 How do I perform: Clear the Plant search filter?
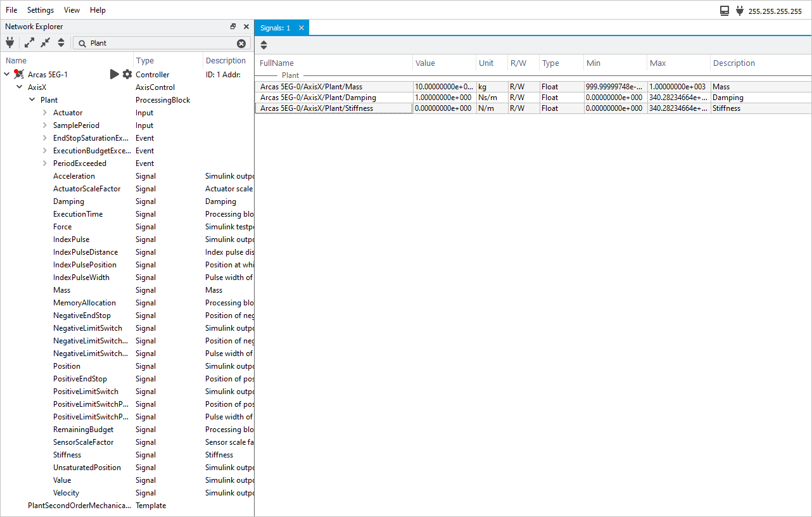pos(241,44)
